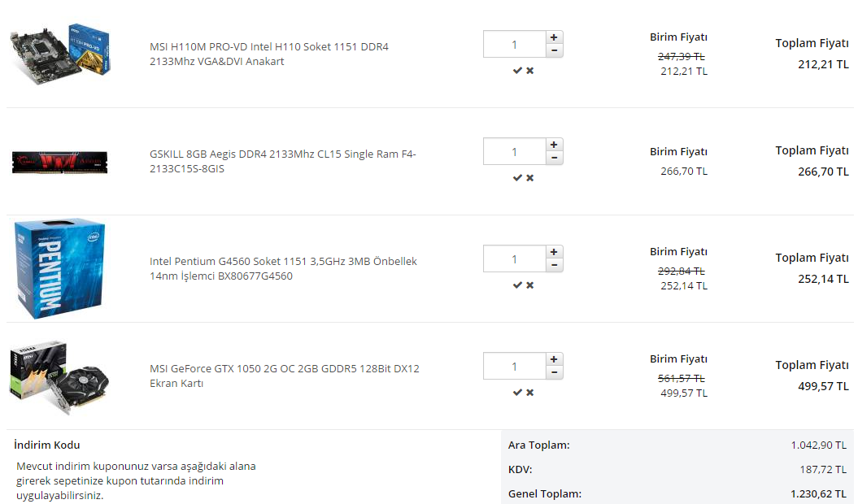Image resolution: width=858 pixels, height=504 pixels.
Task: Click quantity field for Intel Pentium G4560
Action: (514, 259)
